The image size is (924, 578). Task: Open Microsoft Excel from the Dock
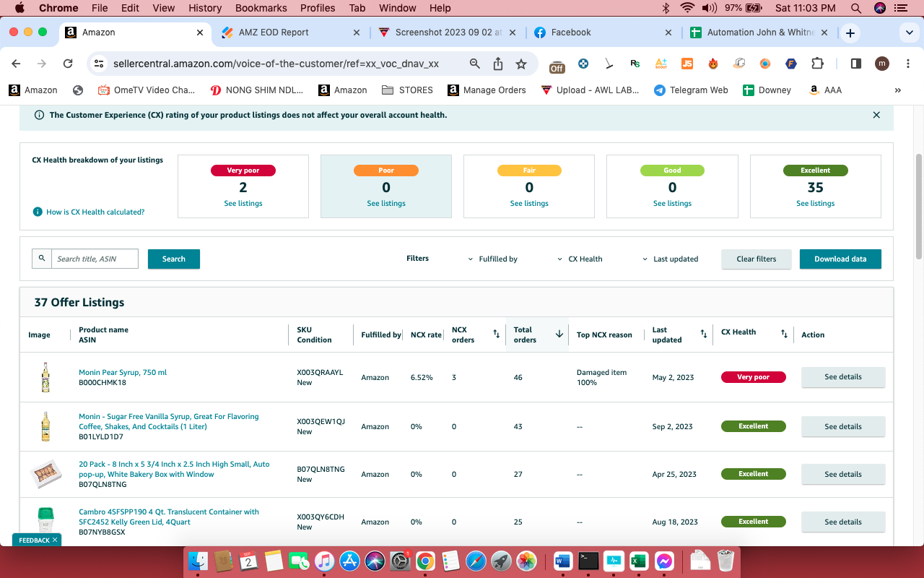point(639,561)
